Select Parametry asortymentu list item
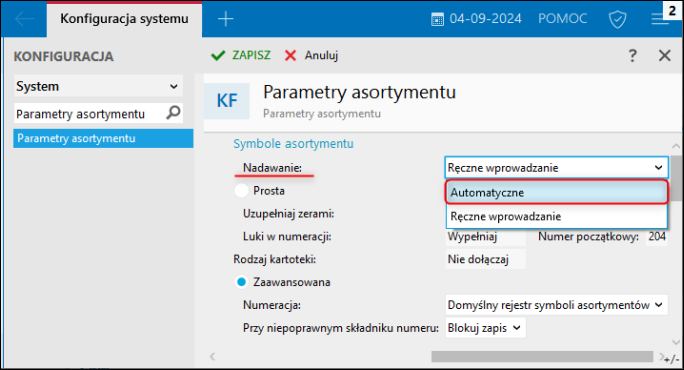 [103, 138]
